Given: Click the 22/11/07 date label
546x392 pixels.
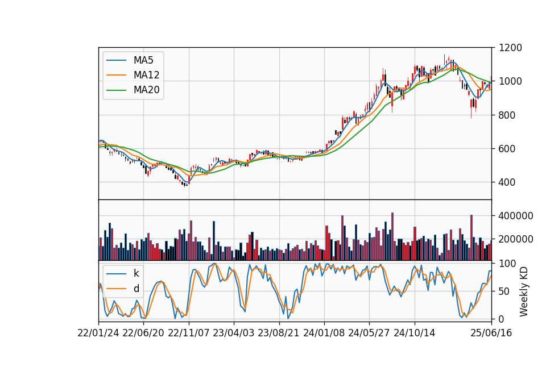Looking at the screenshot, I should click(x=189, y=333).
